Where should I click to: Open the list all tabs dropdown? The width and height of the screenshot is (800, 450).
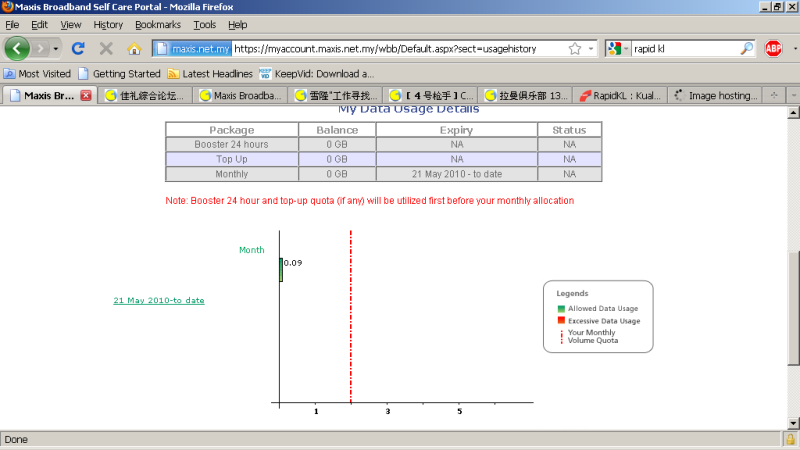793,95
